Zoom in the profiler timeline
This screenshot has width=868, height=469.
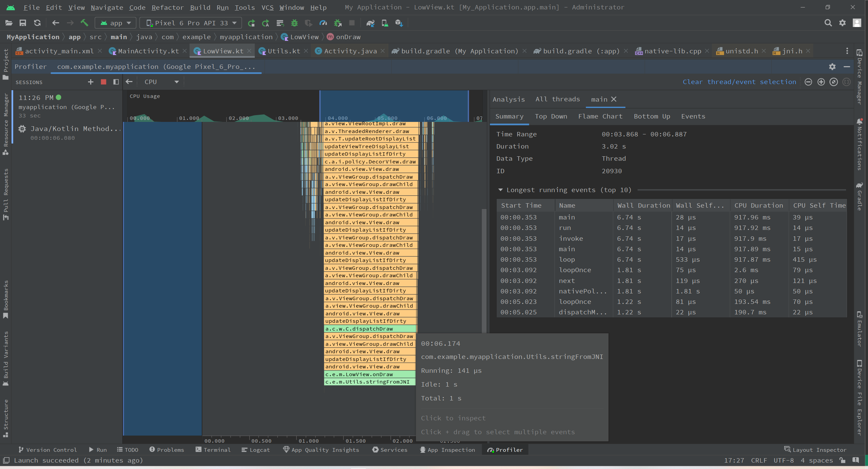point(821,82)
